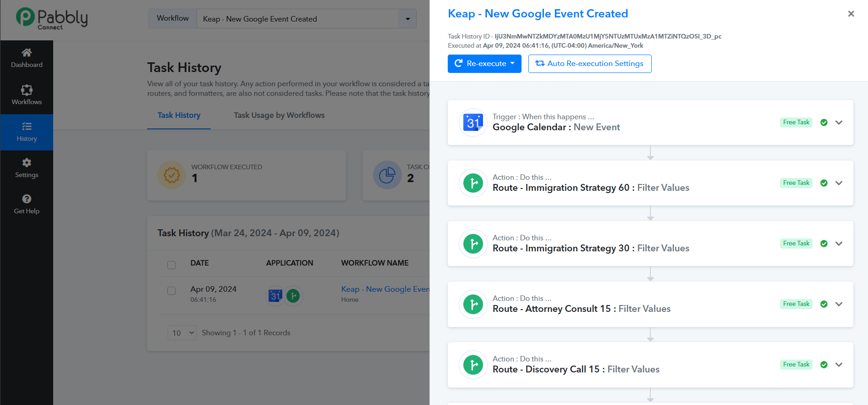
Task: Open Auto Re-execution Settings
Action: 590,64
